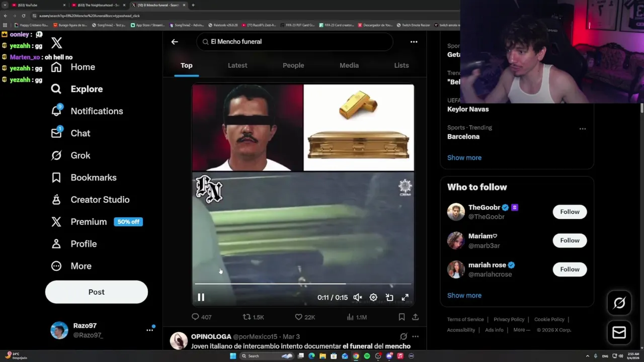Image resolution: width=644 pixels, height=362 pixels.
Task: Unmute the video with the speaker icon
Action: click(358, 298)
